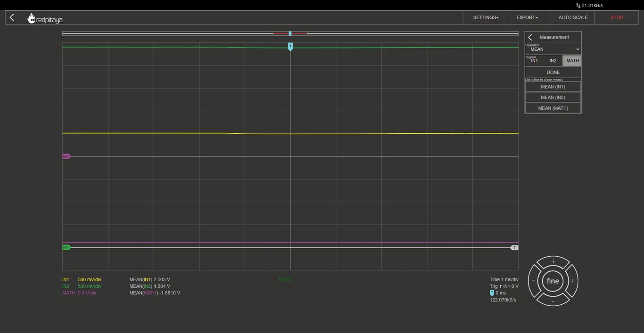
Task: Click the trigger level T marker on right edge
Action: (x=514, y=248)
